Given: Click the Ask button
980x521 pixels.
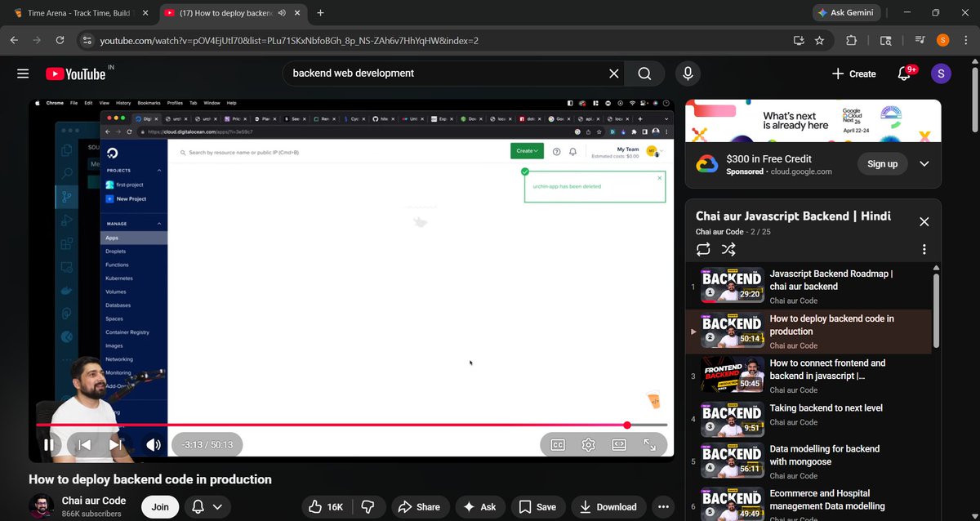Looking at the screenshot, I should tap(480, 507).
